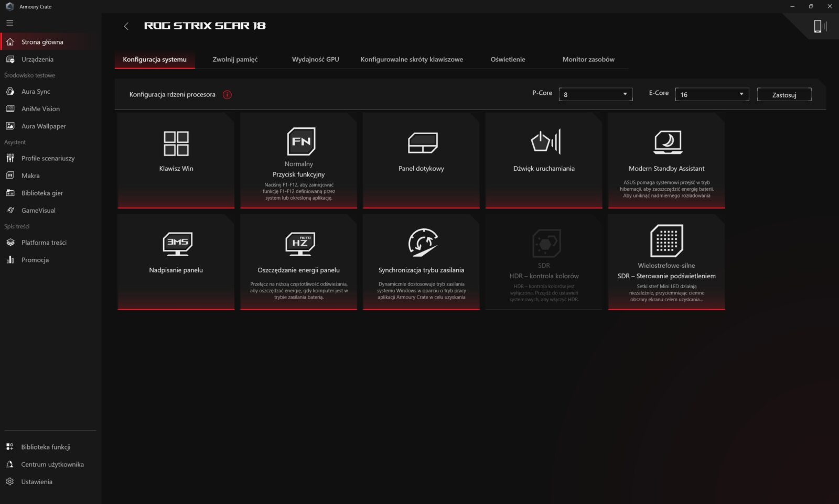Expand the P-Core count dropdown
This screenshot has height=504, width=839.
[595, 94]
